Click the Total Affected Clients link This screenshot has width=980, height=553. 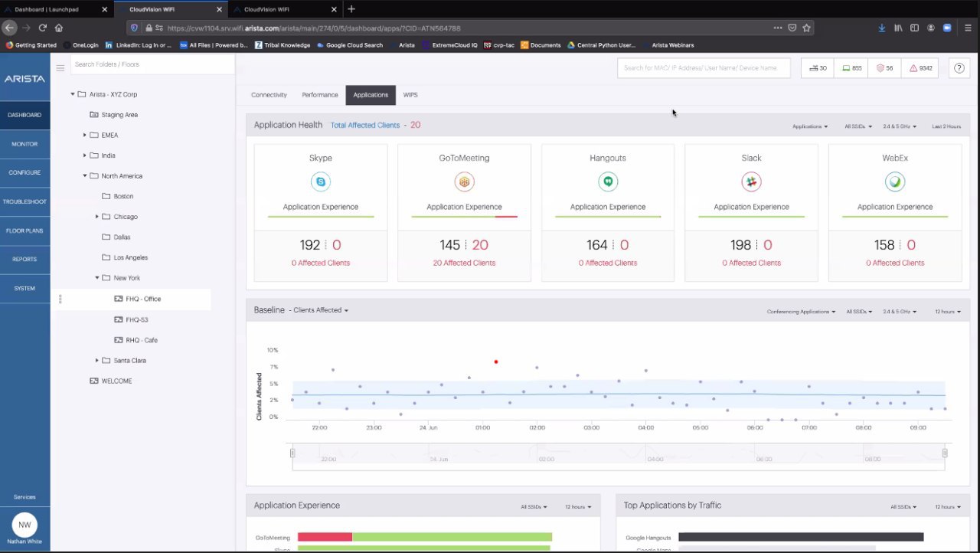click(x=365, y=125)
